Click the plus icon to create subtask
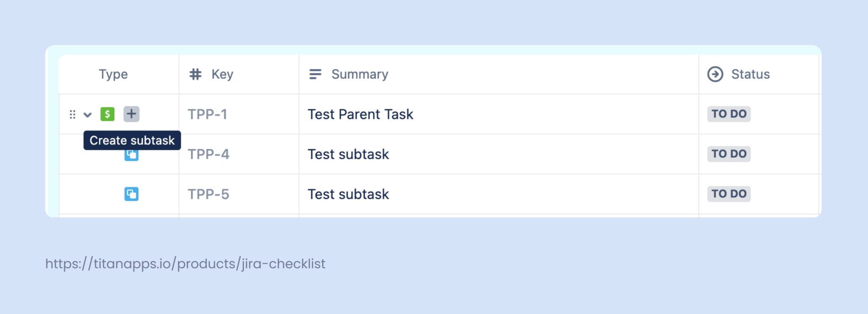Viewport: 868px width, 314px height. (x=131, y=114)
